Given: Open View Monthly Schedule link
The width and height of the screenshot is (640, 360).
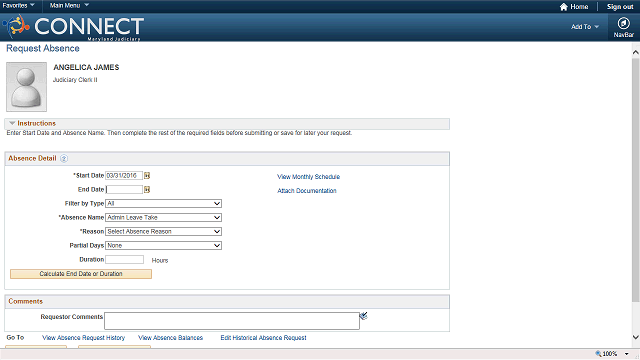Looking at the screenshot, I should click(309, 177).
